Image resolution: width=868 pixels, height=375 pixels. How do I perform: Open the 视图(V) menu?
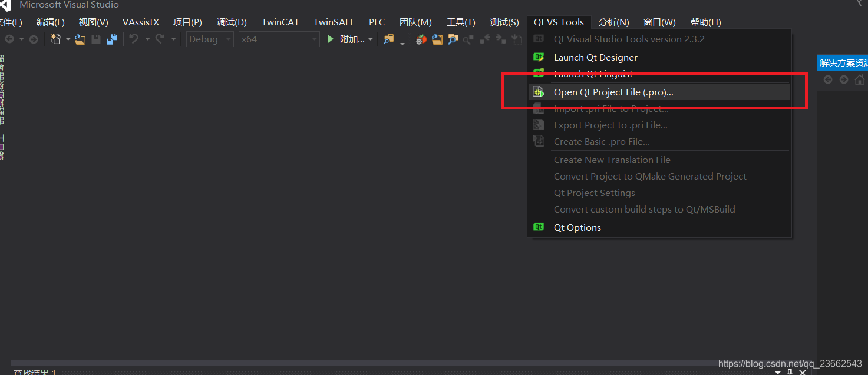(x=94, y=22)
